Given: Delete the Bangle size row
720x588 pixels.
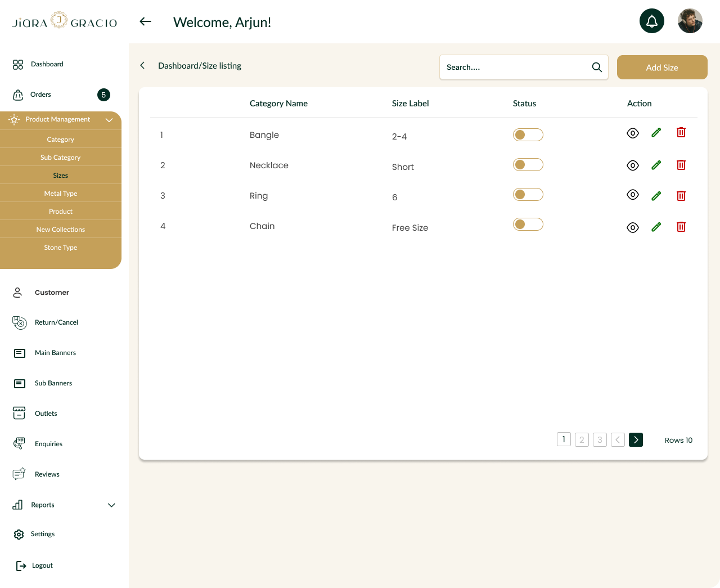Looking at the screenshot, I should click(681, 132).
